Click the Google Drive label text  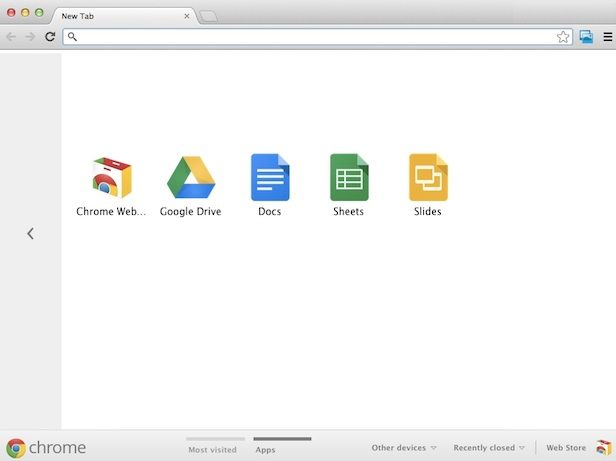point(191,211)
